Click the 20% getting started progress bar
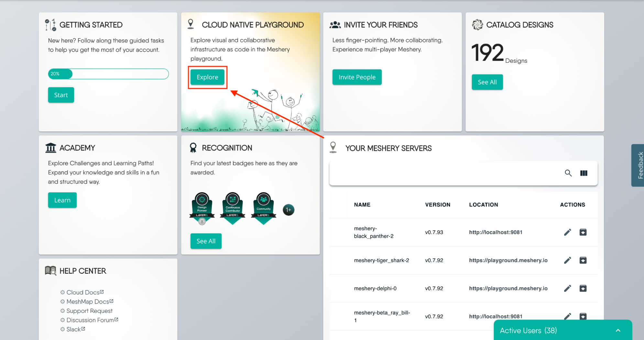 tap(108, 74)
